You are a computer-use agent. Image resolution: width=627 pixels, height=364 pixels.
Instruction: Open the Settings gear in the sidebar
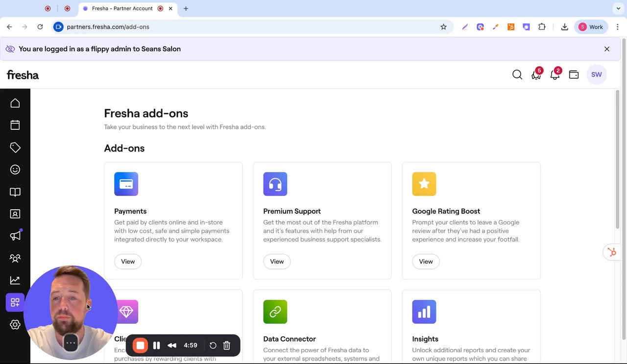pyautogui.click(x=15, y=325)
